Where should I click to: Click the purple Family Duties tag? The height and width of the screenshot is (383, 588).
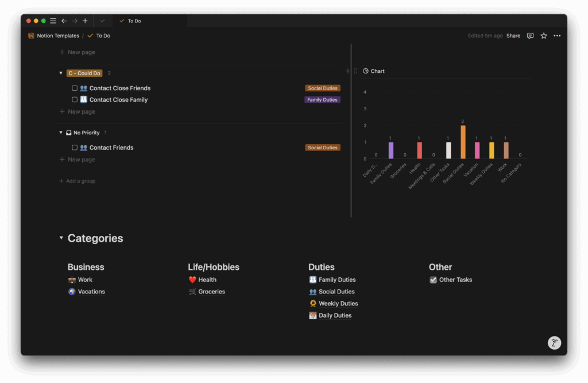322,100
